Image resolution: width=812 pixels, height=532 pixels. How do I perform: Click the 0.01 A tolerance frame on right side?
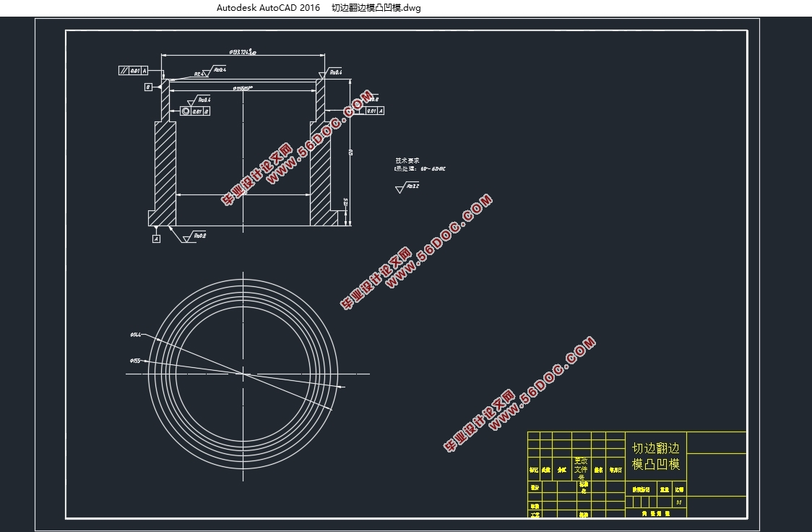click(x=373, y=111)
